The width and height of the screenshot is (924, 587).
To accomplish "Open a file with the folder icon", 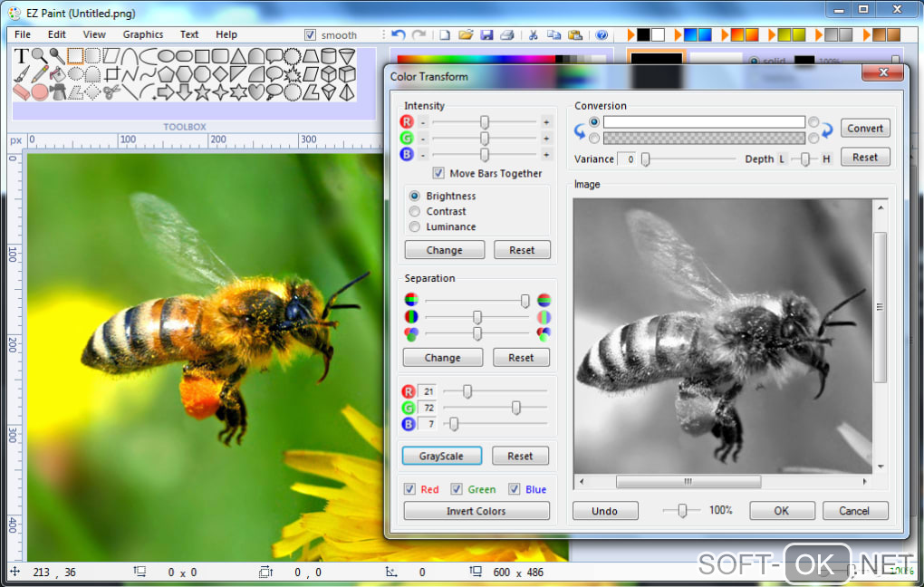I will click(x=466, y=34).
